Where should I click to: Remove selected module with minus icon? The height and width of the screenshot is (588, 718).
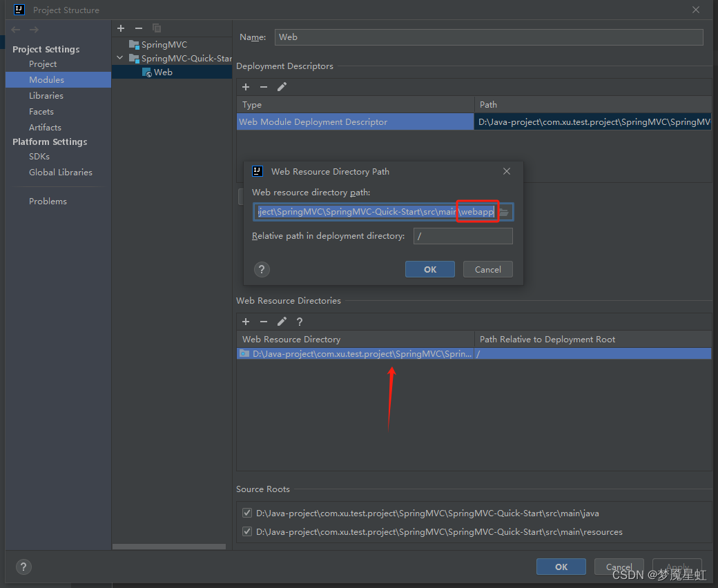[139, 28]
